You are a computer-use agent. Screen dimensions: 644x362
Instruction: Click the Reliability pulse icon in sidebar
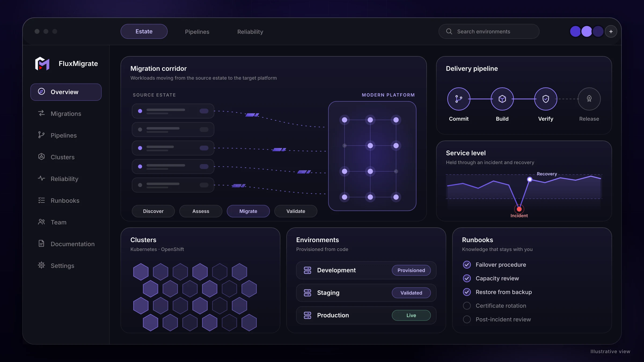[x=41, y=179]
